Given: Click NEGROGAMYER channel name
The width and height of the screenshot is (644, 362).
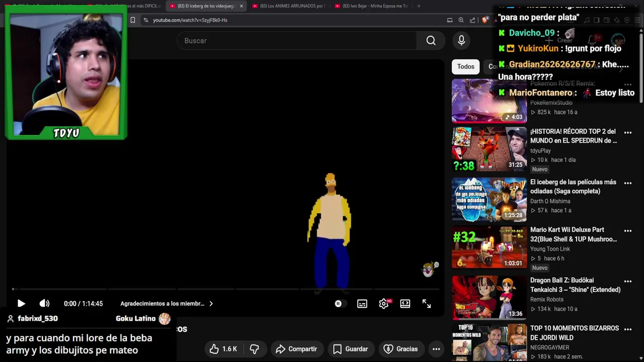Looking at the screenshot, I should (x=550, y=347).
